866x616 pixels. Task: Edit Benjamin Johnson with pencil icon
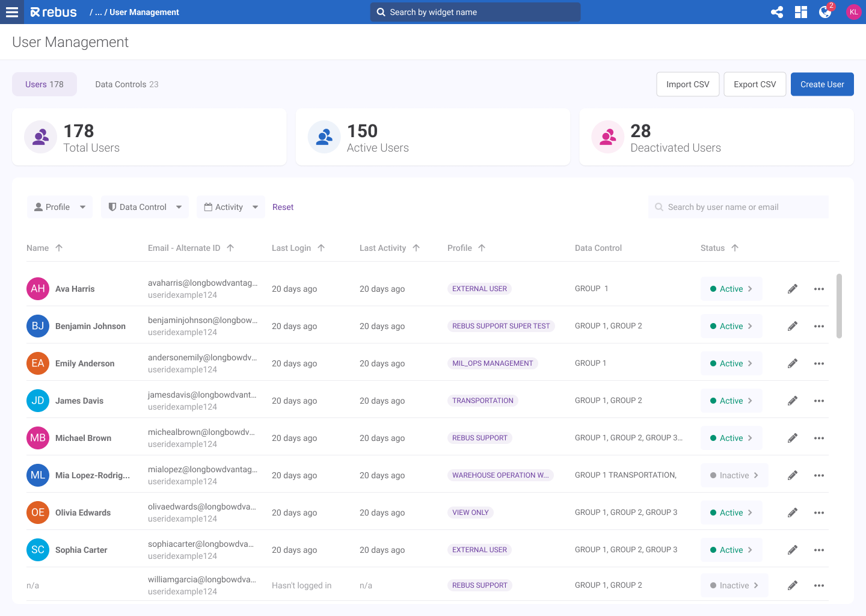tap(793, 326)
